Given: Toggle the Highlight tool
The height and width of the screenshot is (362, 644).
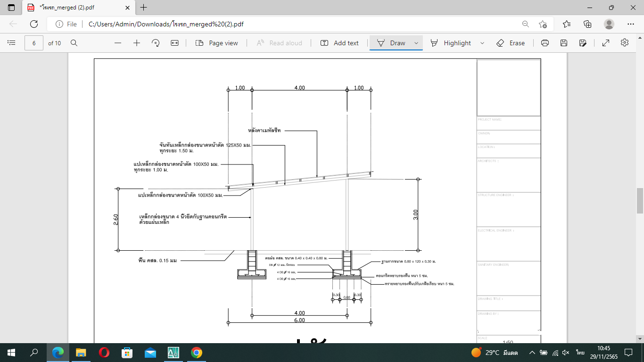Looking at the screenshot, I should coord(451,43).
